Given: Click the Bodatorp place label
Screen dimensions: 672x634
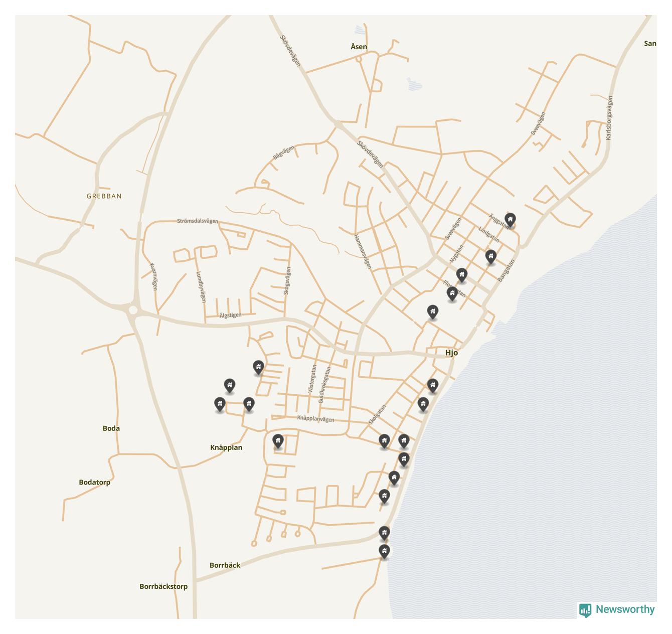Looking at the screenshot, I should tap(94, 483).
